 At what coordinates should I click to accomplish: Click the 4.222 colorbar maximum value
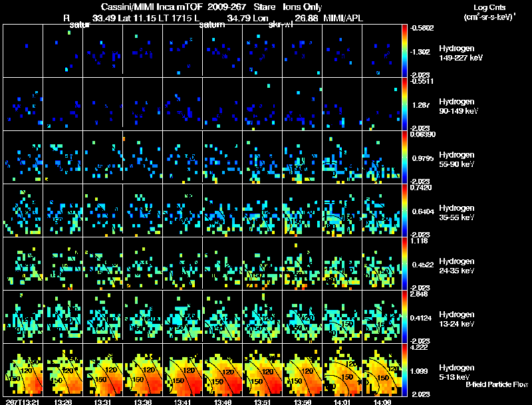(x=419, y=347)
